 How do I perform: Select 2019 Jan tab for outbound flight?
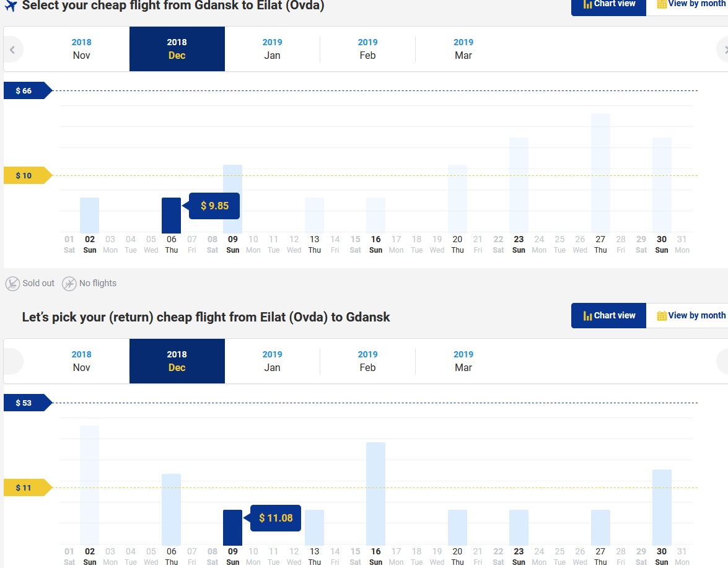pyautogui.click(x=272, y=49)
